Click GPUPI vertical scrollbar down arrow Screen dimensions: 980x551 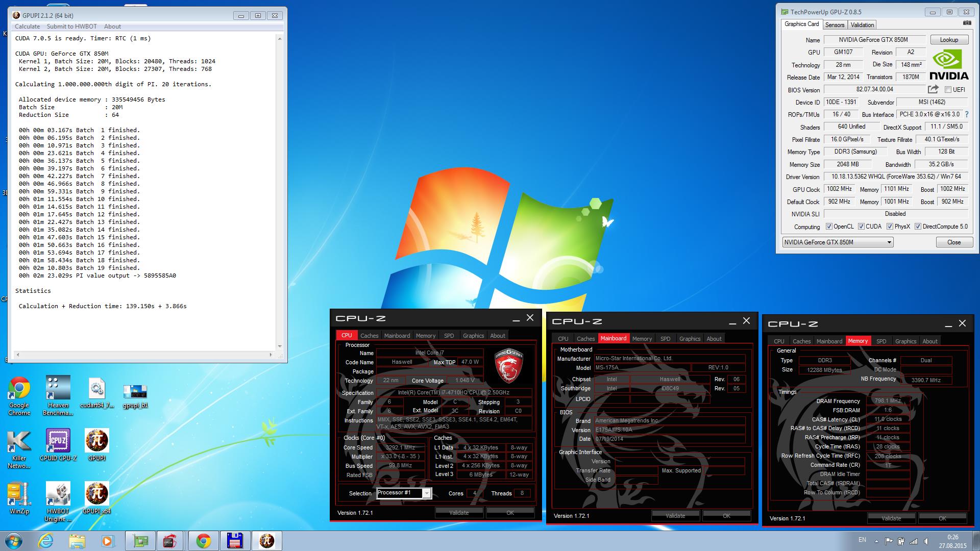click(280, 346)
